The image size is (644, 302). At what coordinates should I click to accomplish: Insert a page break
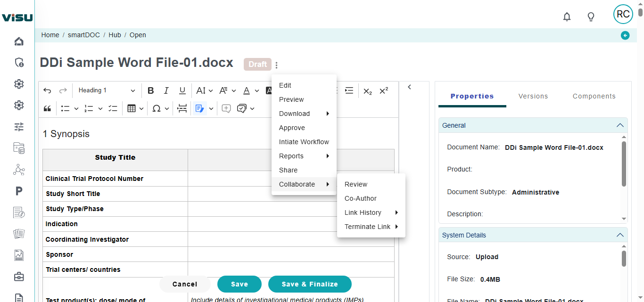(x=182, y=108)
